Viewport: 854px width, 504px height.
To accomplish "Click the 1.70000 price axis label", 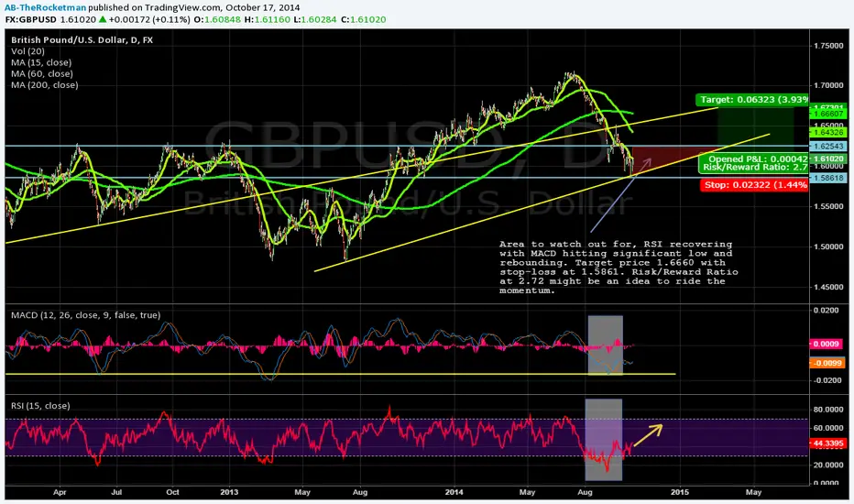I will pyautogui.click(x=827, y=85).
